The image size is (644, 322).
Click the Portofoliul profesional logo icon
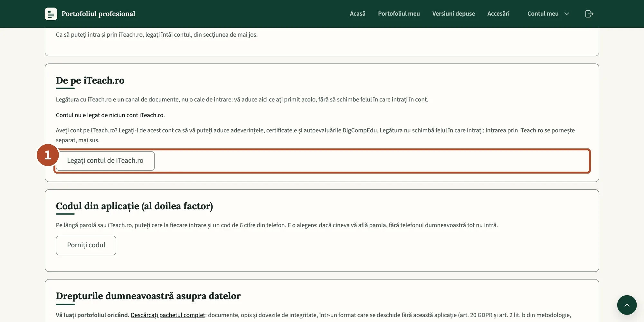[51, 14]
